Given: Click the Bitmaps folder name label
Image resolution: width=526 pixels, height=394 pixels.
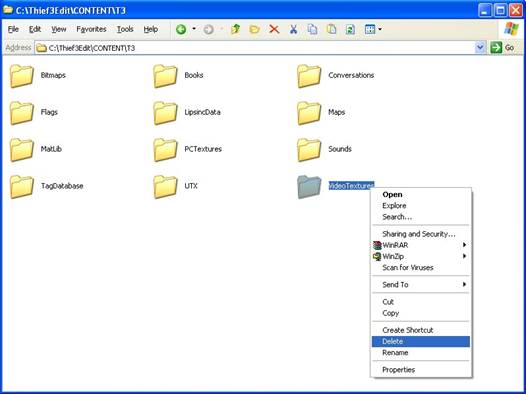Looking at the screenshot, I should click(x=53, y=75).
